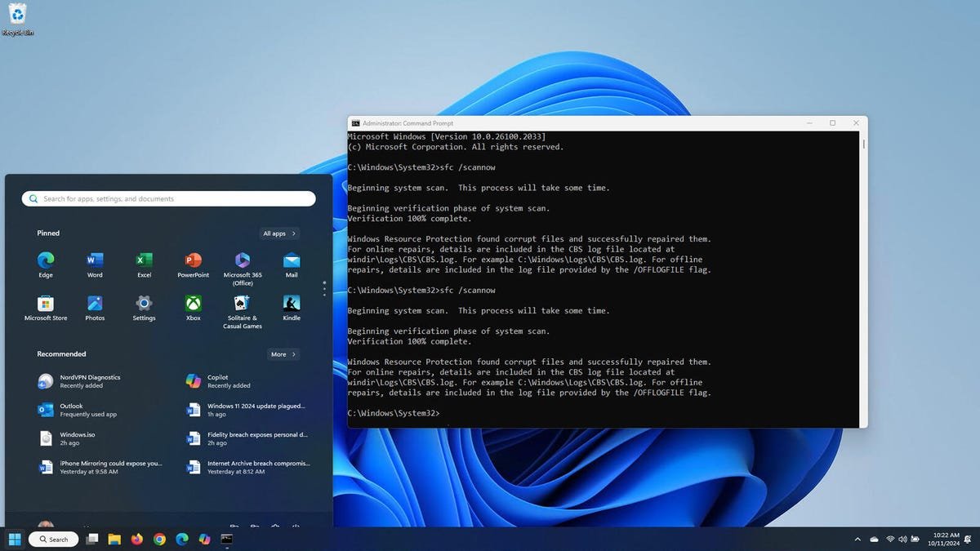Open the Fidelity breach exposes document

247,438
